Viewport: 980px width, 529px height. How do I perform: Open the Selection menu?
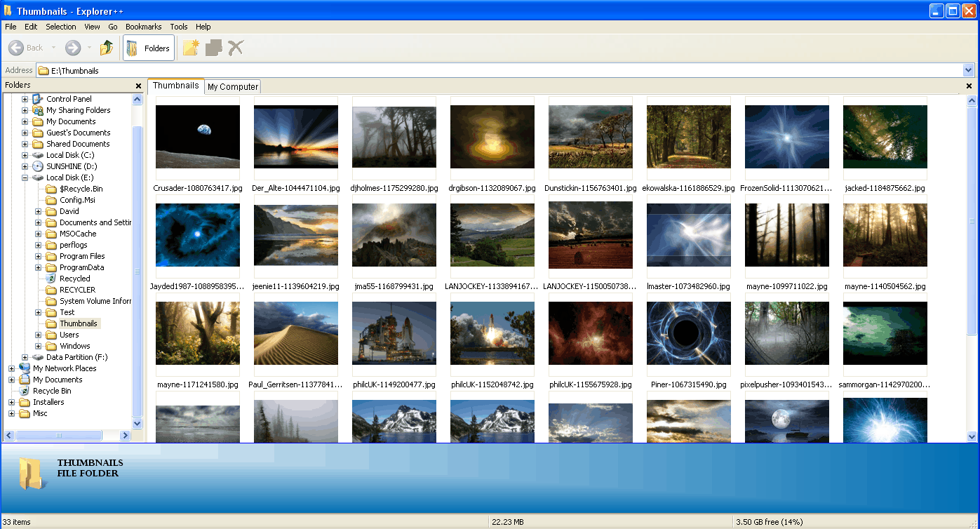[61, 27]
